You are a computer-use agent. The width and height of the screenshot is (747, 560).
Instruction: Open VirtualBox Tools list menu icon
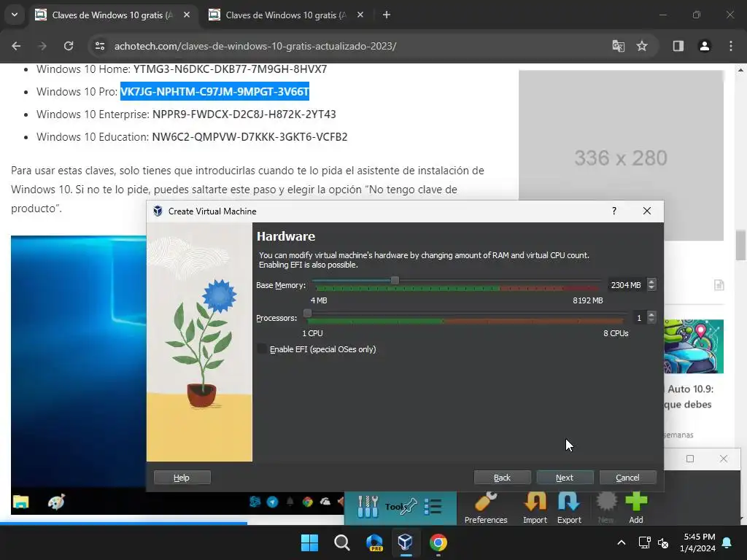tap(433, 507)
